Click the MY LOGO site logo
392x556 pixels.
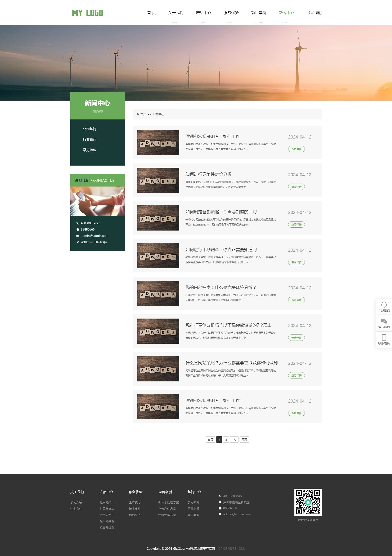pyautogui.click(x=87, y=13)
